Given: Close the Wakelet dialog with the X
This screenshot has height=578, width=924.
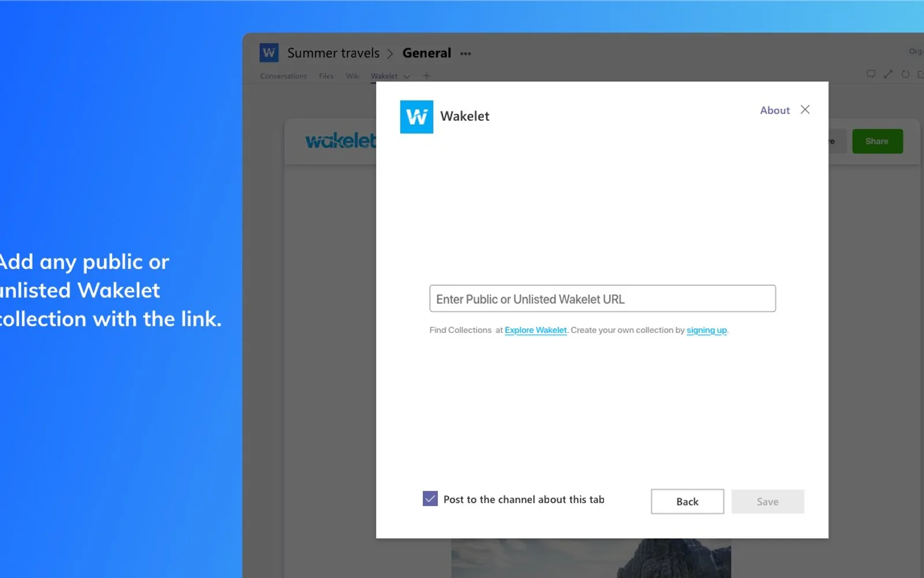Looking at the screenshot, I should pos(805,109).
